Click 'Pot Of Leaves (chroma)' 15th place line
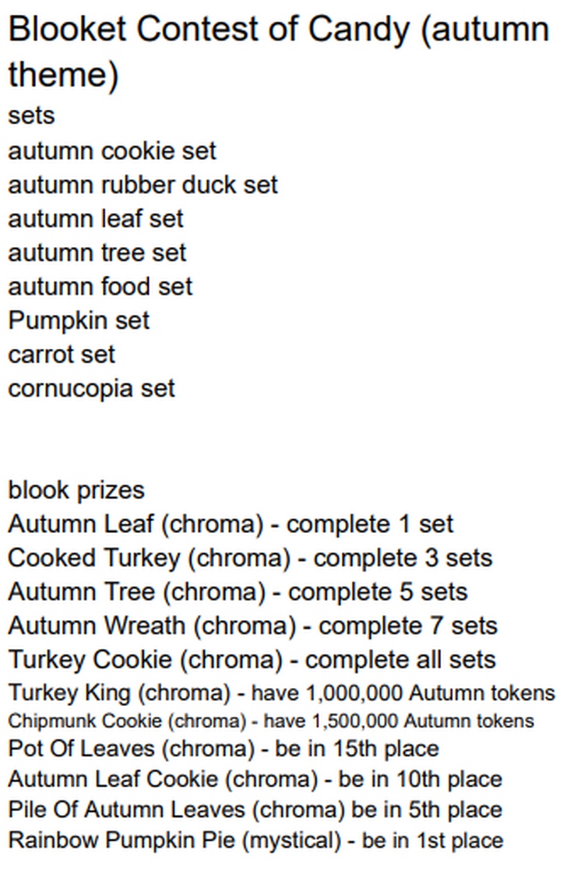This screenshot has width=588, height=875. click(224, 750)
